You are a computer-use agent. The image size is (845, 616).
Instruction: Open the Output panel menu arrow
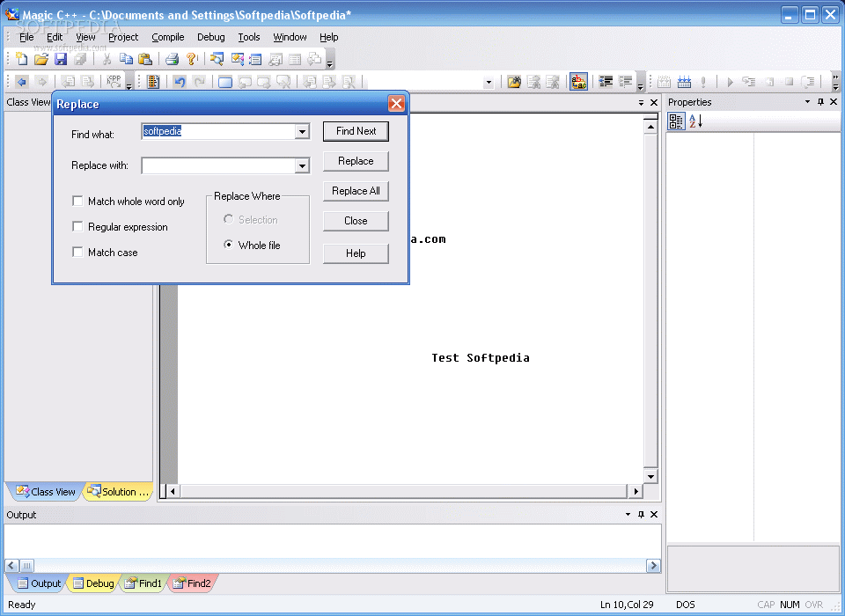[628, 515]
